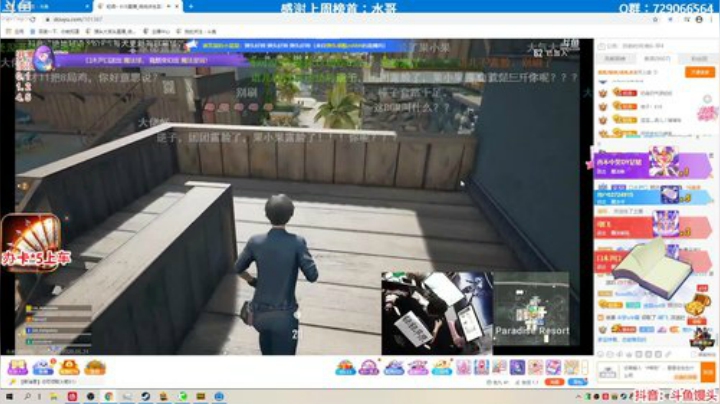Image resolution: width=720 pixels, height=404 pixels.
Task: Open the first bookmark bar item
Action: (16, 32)
